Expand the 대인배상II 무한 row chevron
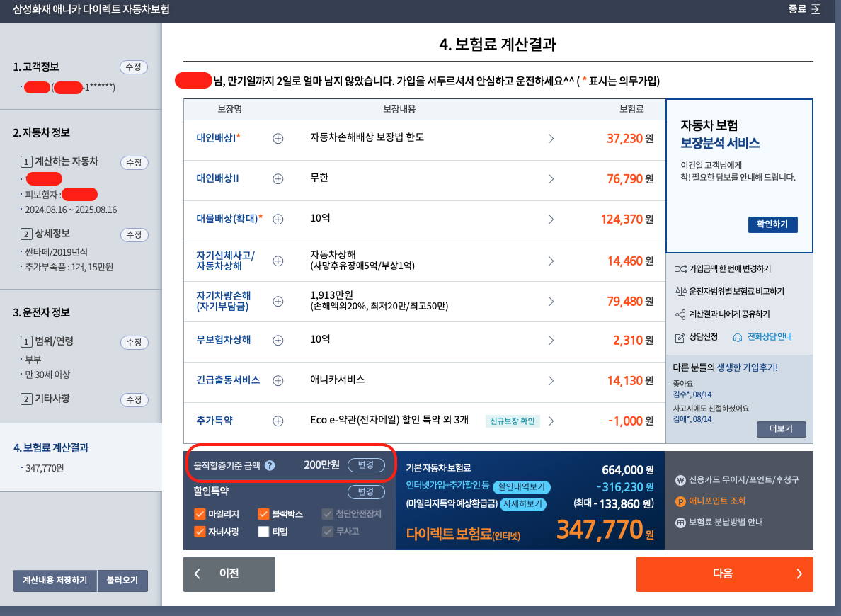Image resolution: width=841 pixels, height=616 pixels. pos(551,178)
